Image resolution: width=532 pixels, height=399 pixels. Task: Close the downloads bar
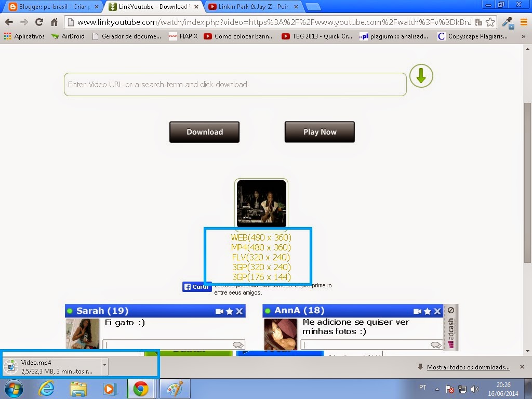point(522,367)
